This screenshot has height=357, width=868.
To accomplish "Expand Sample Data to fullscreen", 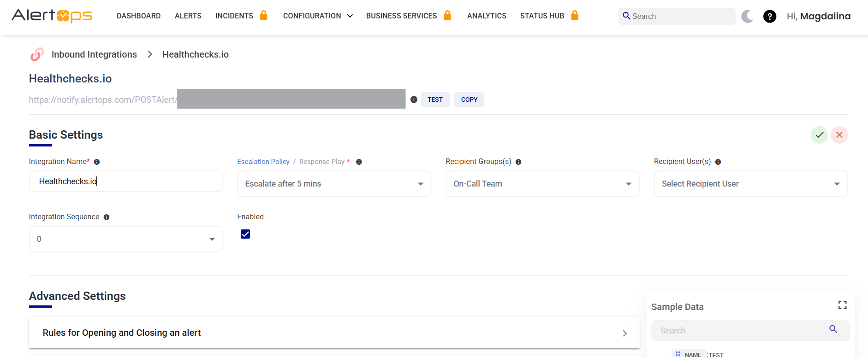I will [x=842, y=305].
